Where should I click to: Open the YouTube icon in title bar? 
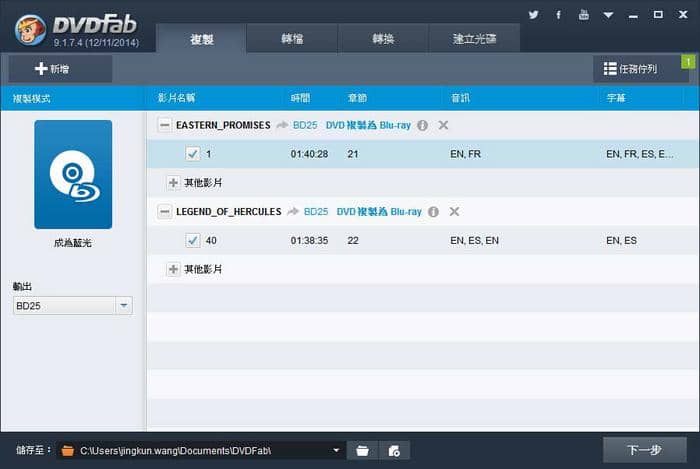(583, 15)
